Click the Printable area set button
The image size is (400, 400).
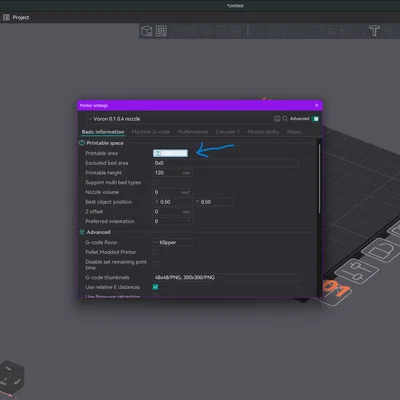tap(170, 153)
